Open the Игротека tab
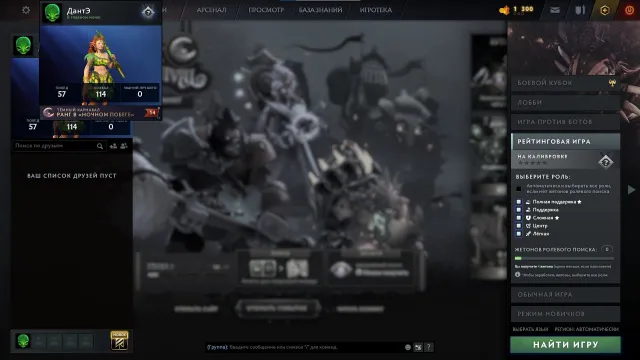640x360 pixels. coord(376,10)
